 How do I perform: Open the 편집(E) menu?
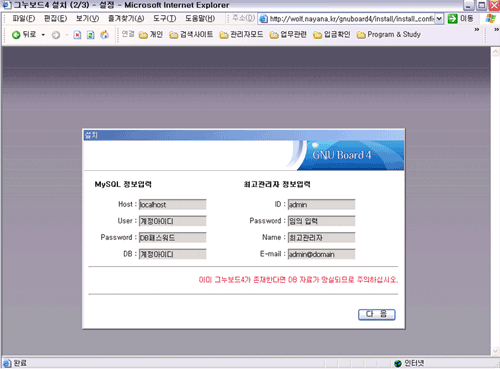(55, 19)
